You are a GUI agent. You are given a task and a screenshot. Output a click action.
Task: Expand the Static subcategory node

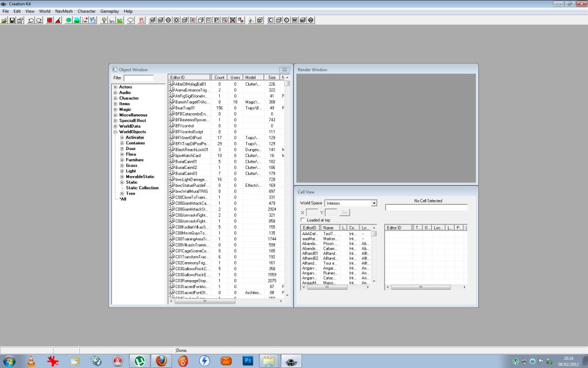pyautogui.click(x=122, y=182)
